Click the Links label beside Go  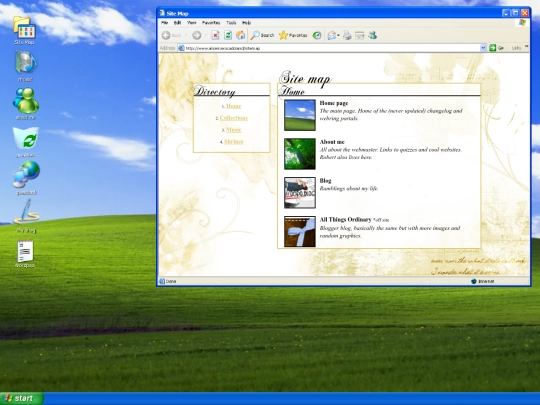click(x=516, y=48)
